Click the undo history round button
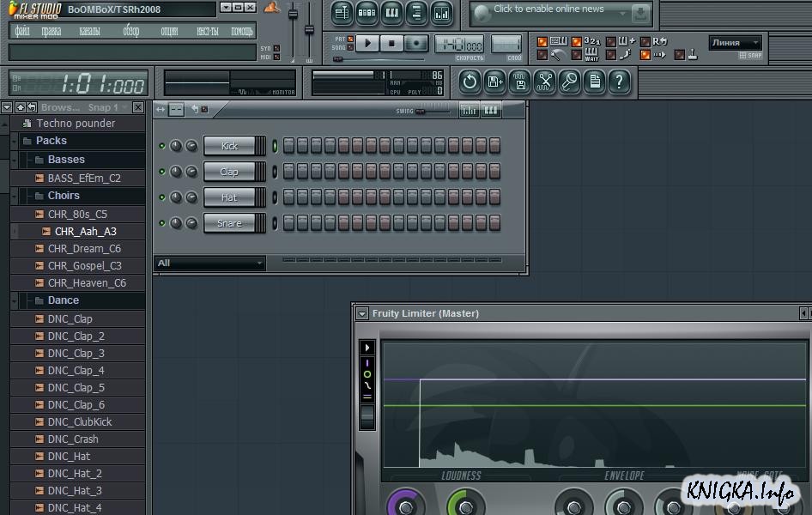812x515 pixels. pyautogui.click(x=470, y=82)
